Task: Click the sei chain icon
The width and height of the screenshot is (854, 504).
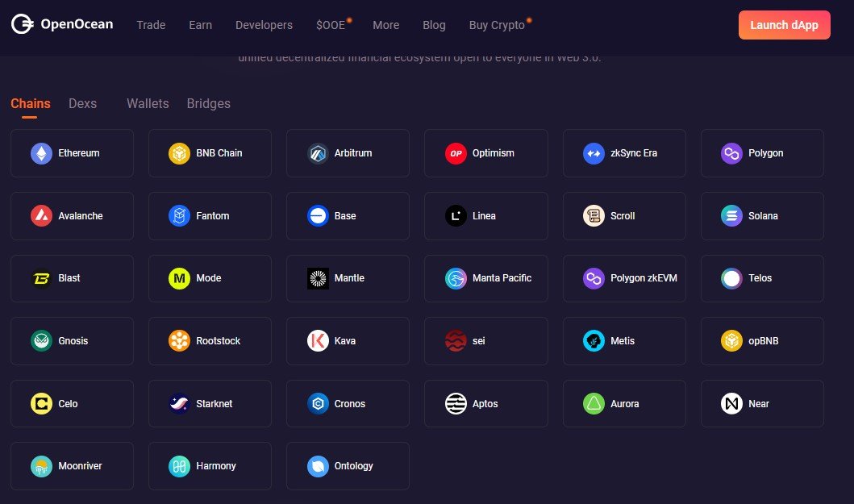Action: pos(456,341)
